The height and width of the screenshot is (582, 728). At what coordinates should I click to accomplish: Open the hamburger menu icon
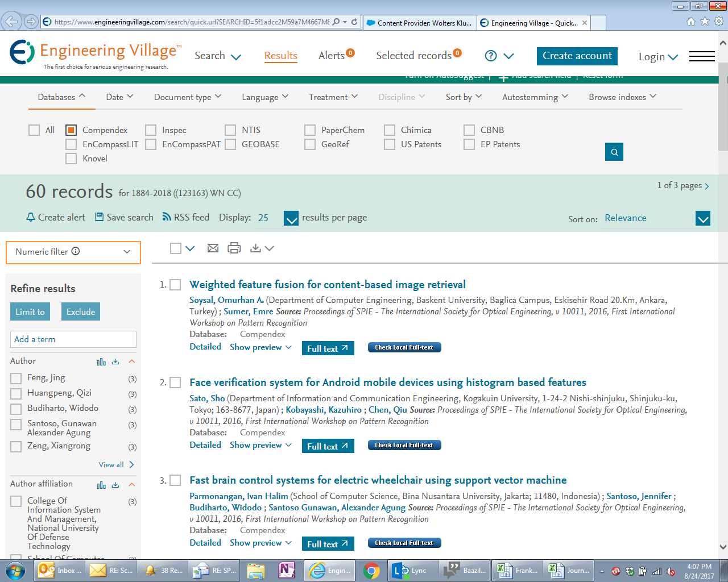click(702, 56)
